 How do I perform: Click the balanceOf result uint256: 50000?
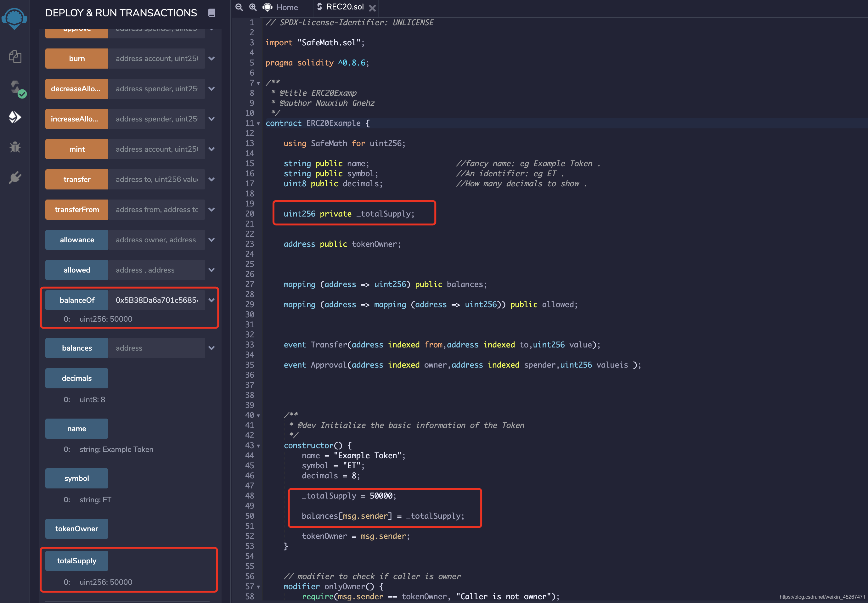[106, 319]
